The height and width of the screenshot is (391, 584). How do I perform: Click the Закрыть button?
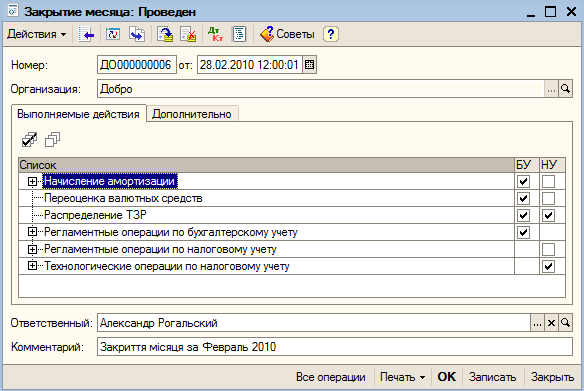[x=552, y=377]
